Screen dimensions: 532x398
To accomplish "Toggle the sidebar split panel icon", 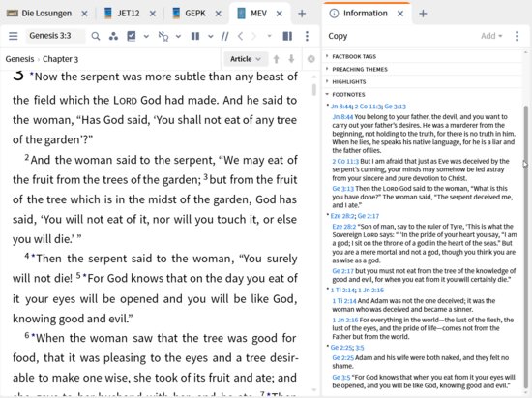I will pyautogui.click(x=287, y=36).
